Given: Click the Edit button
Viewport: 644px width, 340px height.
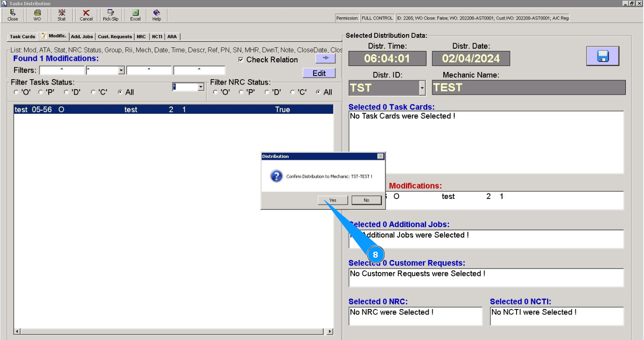Looking at the screenshot, I should 319,73.
